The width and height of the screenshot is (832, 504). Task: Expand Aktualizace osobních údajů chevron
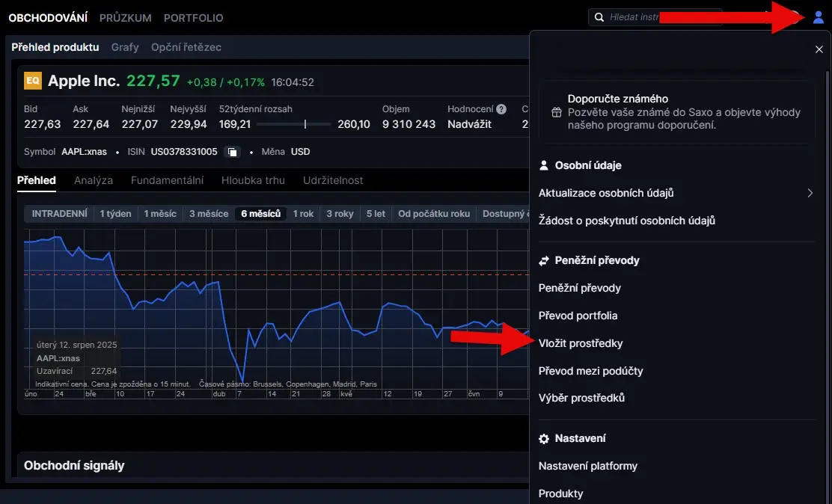[x=810, y=193]
